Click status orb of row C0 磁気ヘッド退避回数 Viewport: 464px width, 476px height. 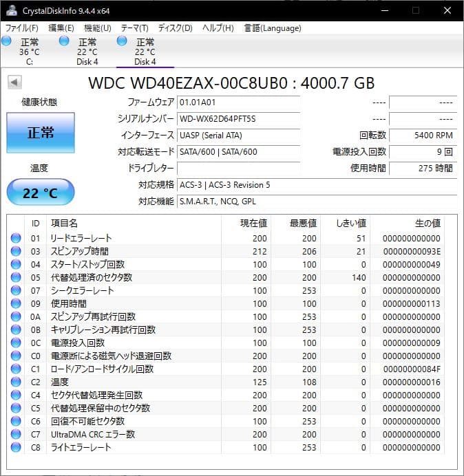tap(16, 356)
